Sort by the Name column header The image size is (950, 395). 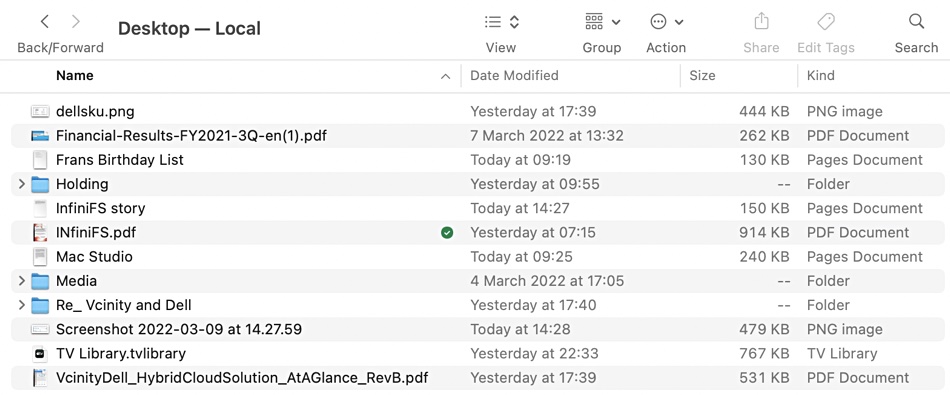[x=75, y=76]
